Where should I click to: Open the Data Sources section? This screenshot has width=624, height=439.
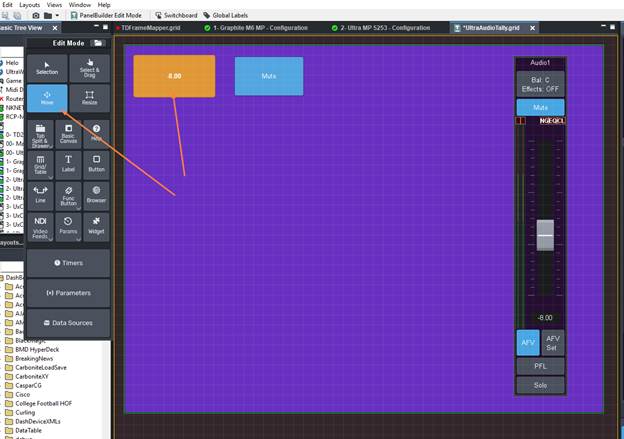(x=68, y=323)
